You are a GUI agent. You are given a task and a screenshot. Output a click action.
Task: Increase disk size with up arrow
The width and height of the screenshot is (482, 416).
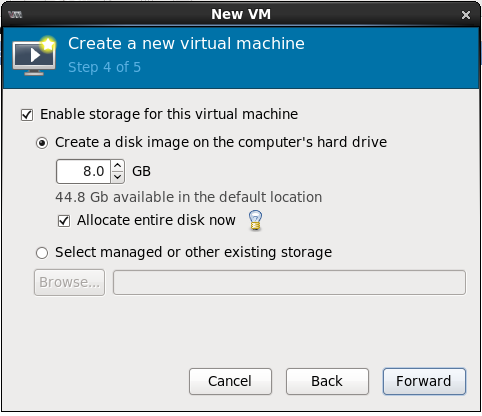point(117,166)
